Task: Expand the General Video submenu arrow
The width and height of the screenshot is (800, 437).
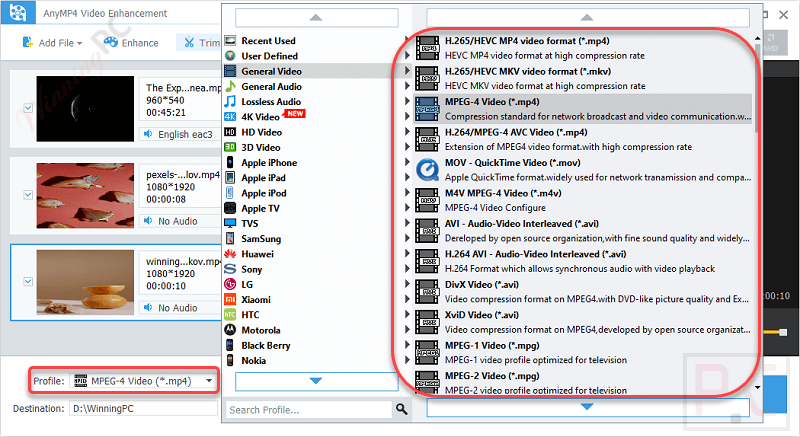Action: pos(407,71)
